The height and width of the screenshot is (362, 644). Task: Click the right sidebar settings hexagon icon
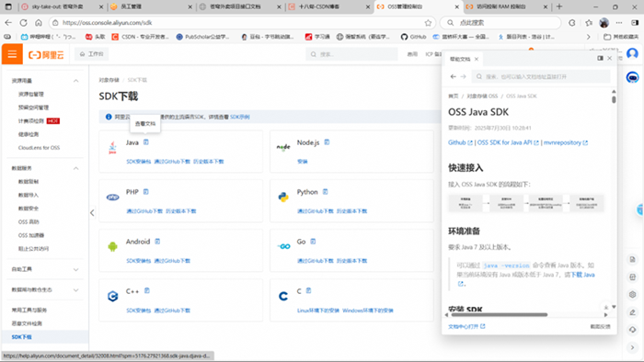click(x=633, y=294)
